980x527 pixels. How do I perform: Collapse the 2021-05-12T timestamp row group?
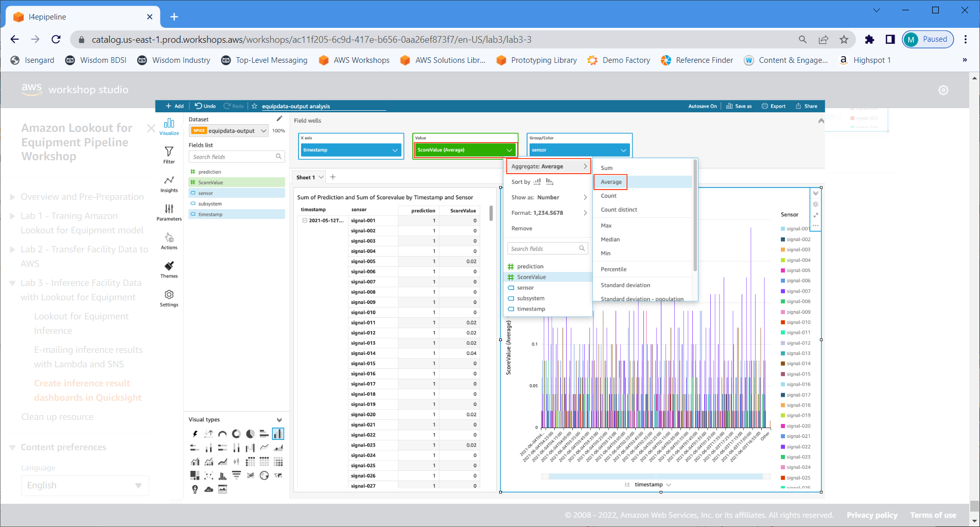305,220
